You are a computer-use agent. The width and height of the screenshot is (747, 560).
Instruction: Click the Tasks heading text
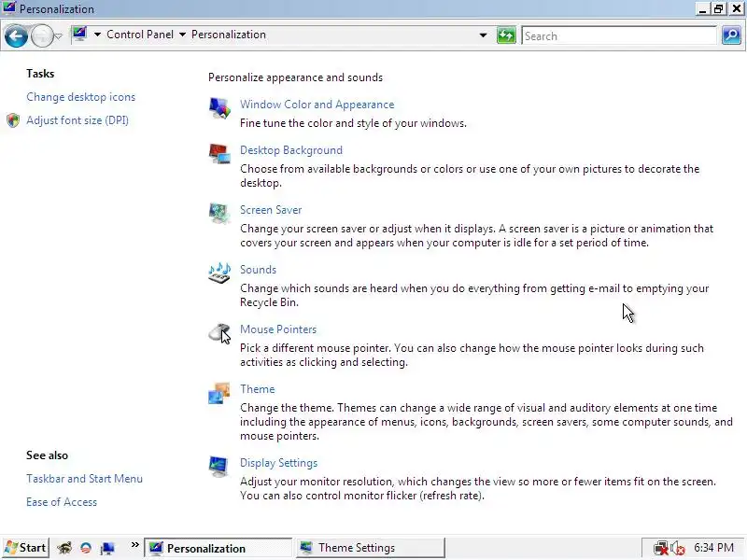click(40, 74)
